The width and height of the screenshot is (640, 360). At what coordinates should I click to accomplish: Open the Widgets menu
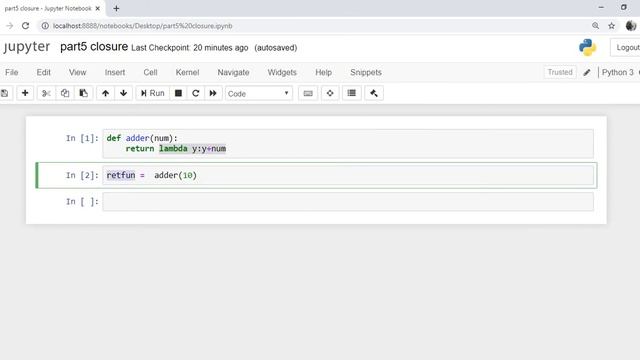282,72
